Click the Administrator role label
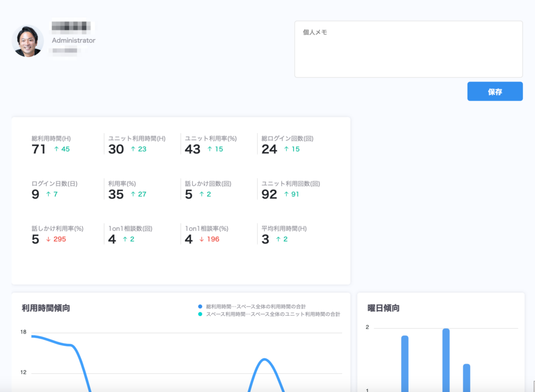Image resolution: width=535 pixels, height=392 pixels. (74, 40)
